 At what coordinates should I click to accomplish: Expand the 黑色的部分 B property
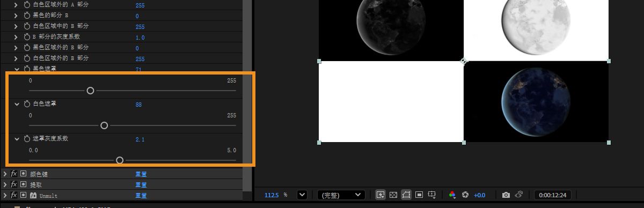pyautogui.click(x=17, y=16)
